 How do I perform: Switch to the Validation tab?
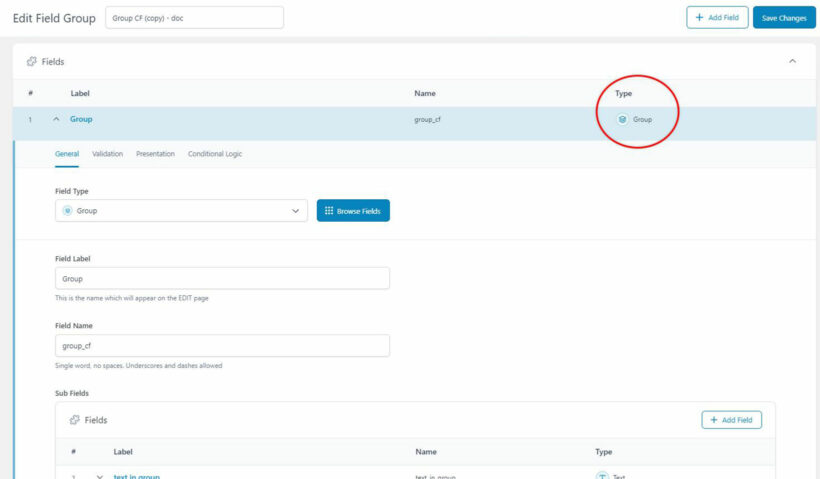tap(107, 154)
